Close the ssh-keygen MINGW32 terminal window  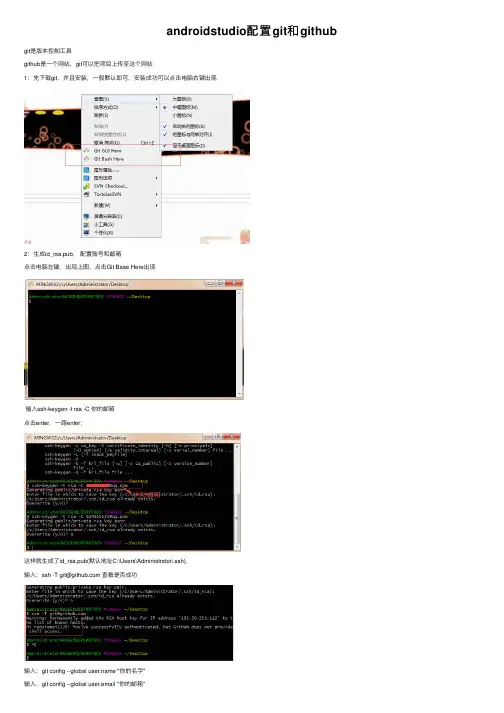click(x=232, y=437)
